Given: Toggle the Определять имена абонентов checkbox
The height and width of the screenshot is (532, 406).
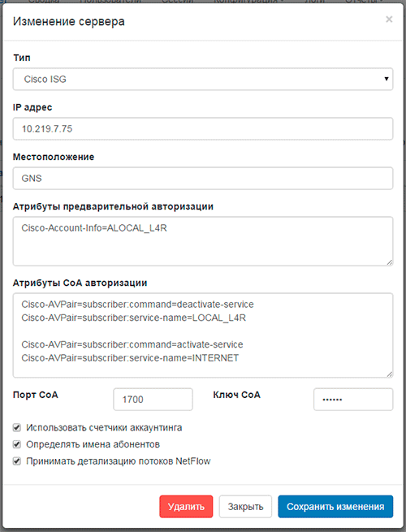Looking at the screenshot, I should click(x=16, y=444).
